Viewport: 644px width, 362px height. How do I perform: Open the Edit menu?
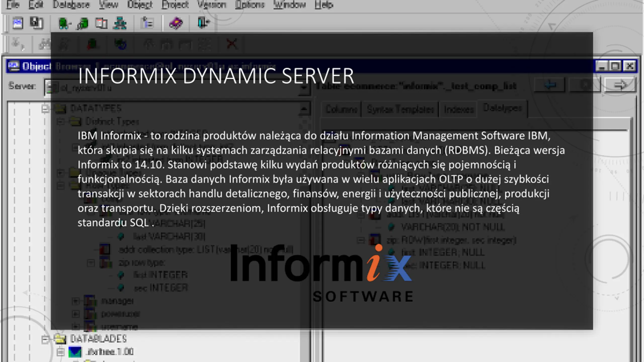[36, 5]
